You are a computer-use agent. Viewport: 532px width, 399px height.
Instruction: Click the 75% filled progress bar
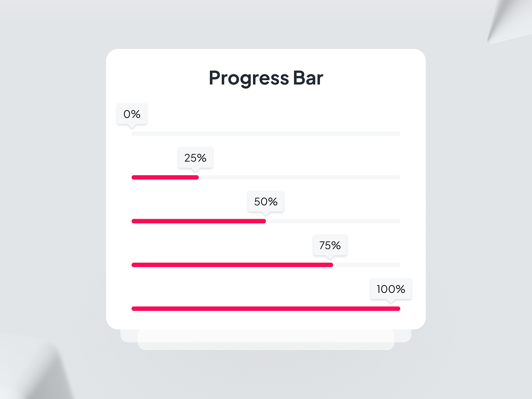pos(233,265)
